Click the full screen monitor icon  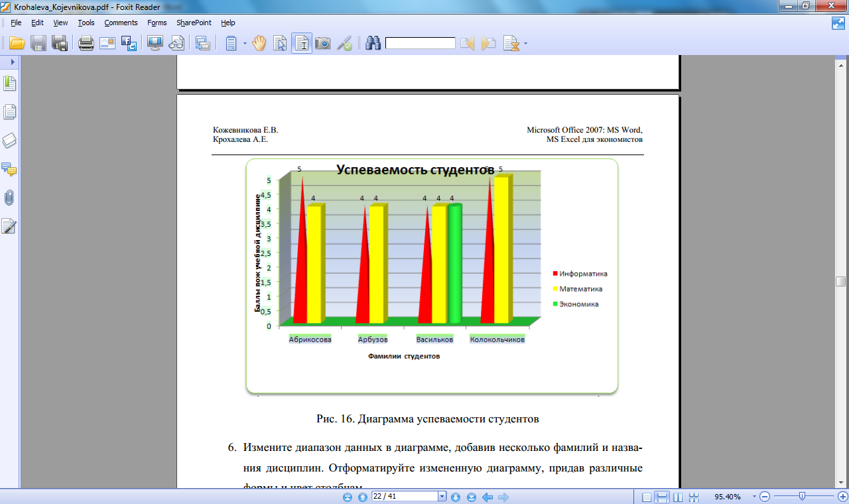155,44
